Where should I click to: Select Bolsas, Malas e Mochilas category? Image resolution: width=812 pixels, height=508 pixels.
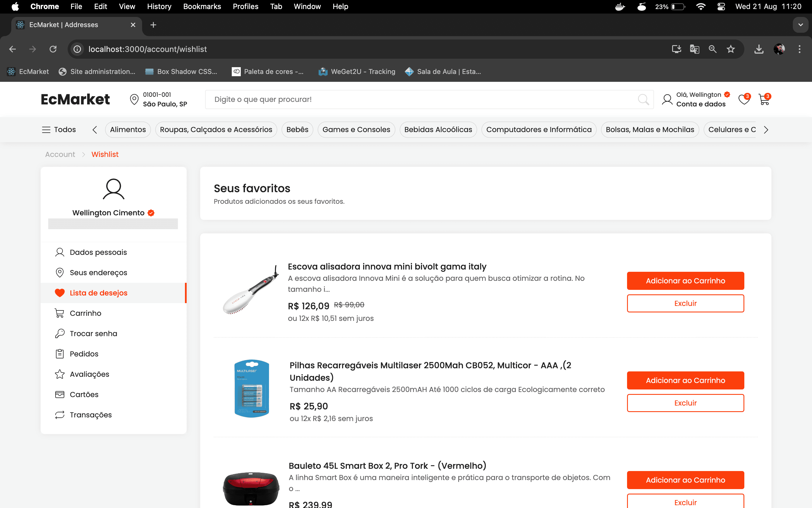click(650, 130)
